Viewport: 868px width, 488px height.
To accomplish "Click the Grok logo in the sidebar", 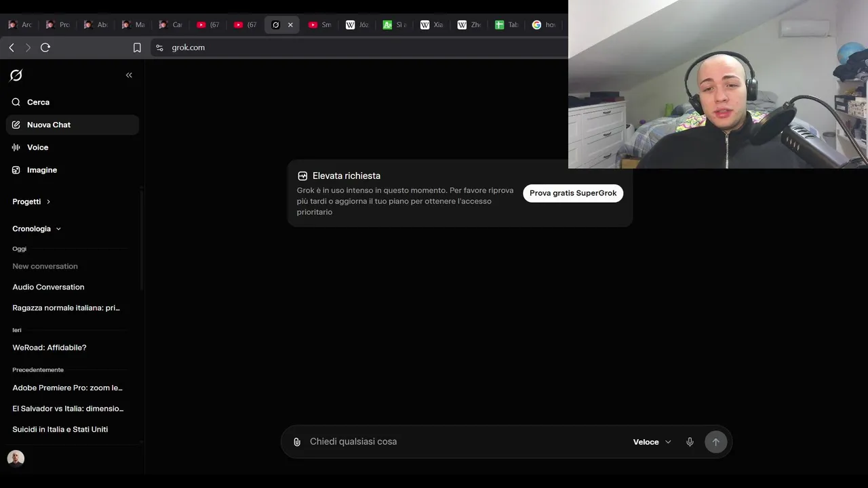I will [16, 75].
